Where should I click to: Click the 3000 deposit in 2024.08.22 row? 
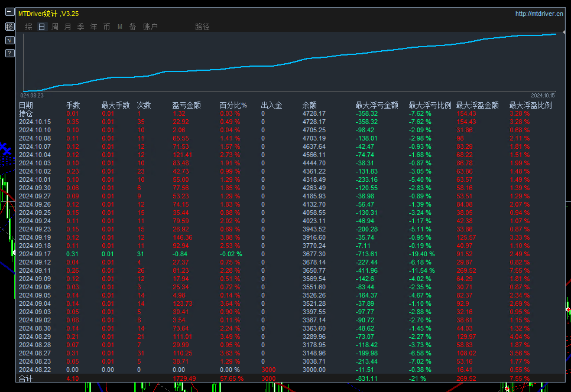pyautogui.click(x=269, y=370)
